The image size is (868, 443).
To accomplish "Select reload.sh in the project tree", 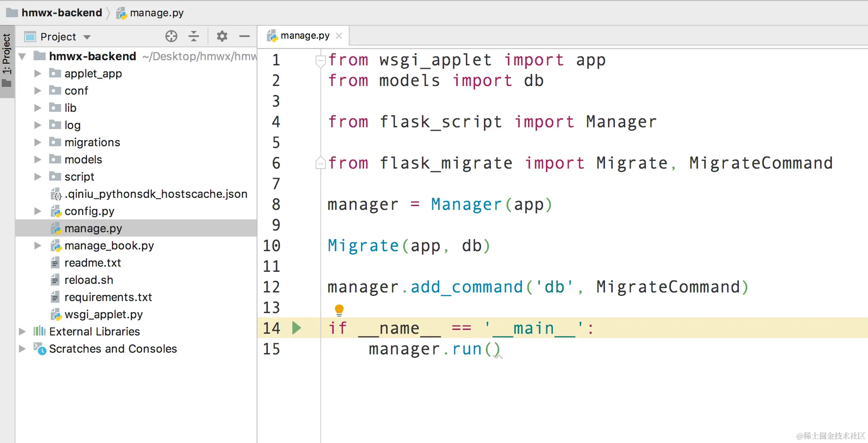I will (136, 280).
